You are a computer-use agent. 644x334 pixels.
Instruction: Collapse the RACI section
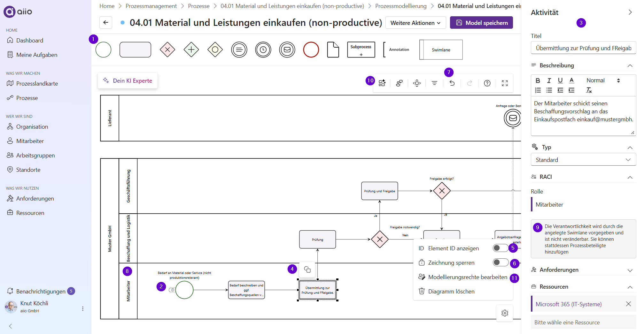(x=630, y=177)
